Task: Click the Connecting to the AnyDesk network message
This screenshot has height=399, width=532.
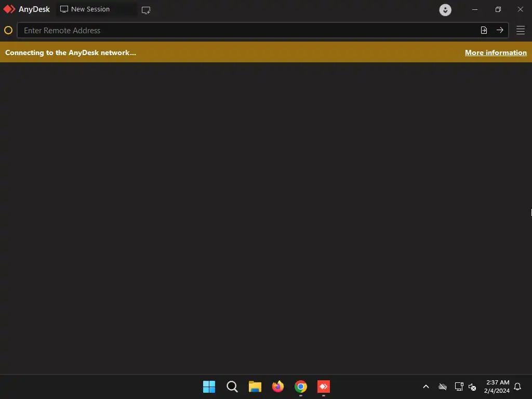Action: click(x=71, y=52)
